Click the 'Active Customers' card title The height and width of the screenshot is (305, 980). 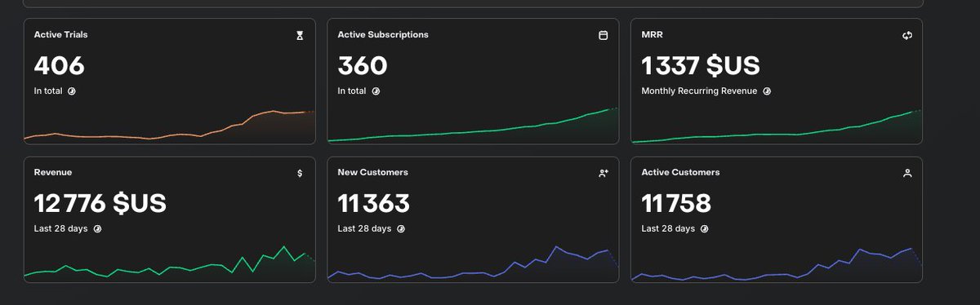[x=680, y=173]
